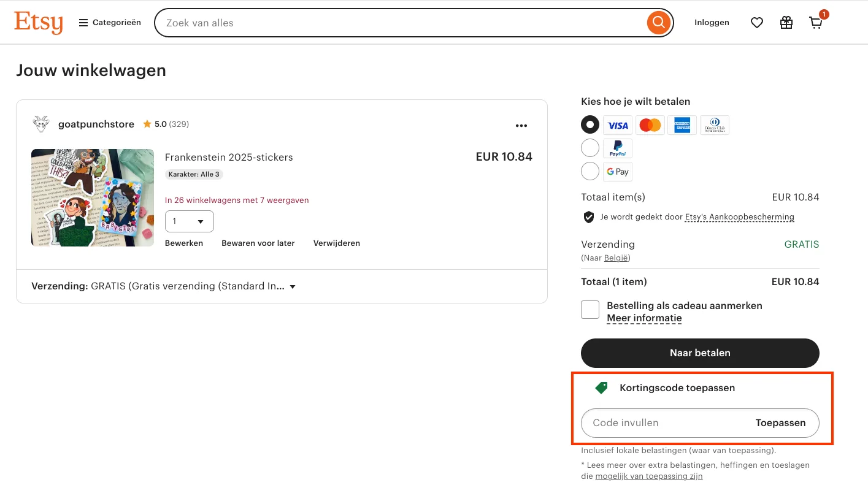Open Meer informatie about gift orders

coord(644,318)
